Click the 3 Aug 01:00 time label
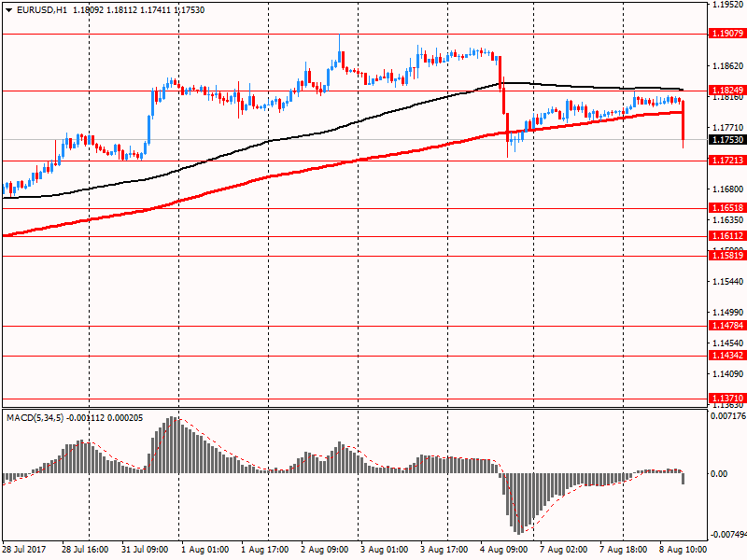Image resolution: width=747 pixels, height=560 pixels. coord(385,550)
